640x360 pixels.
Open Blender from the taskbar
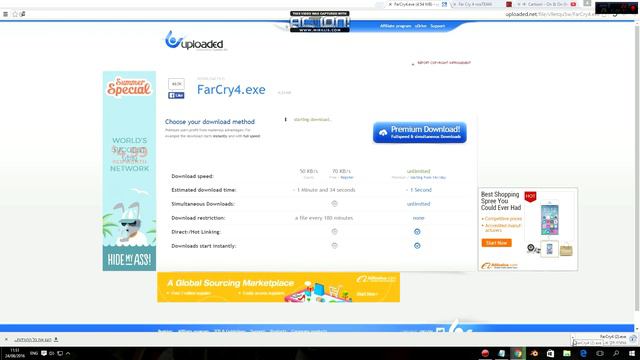534,353
